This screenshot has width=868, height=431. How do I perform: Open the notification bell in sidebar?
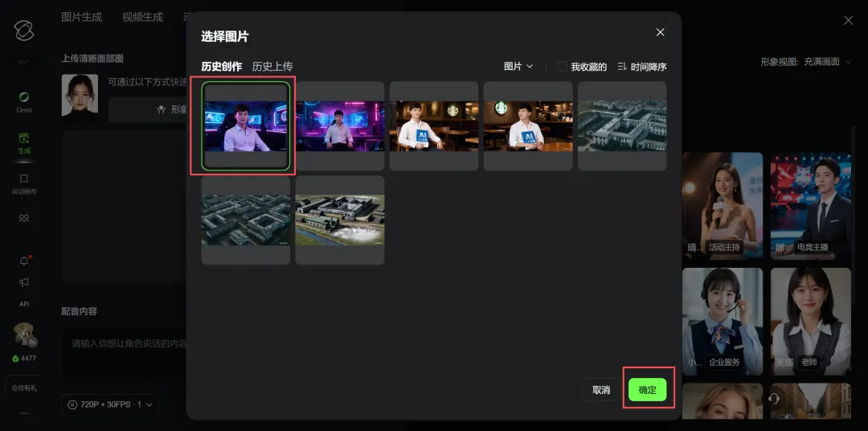point(24,261)
